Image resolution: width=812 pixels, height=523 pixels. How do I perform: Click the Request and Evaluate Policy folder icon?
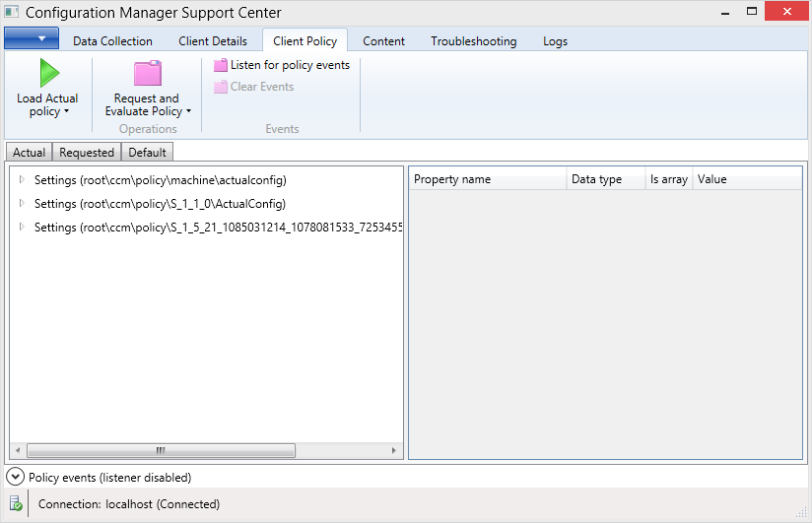[x=148, y=73]
